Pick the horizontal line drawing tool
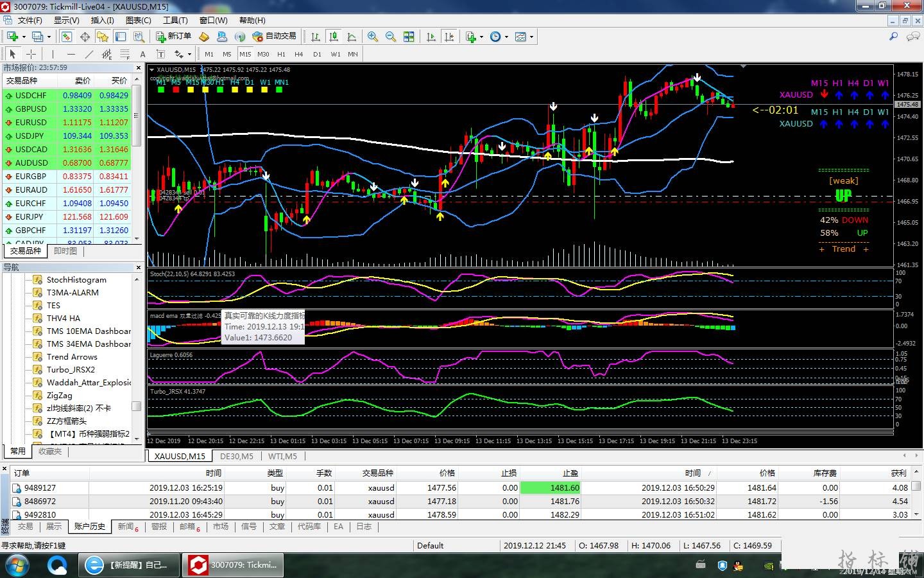 [x=71, y=55]
